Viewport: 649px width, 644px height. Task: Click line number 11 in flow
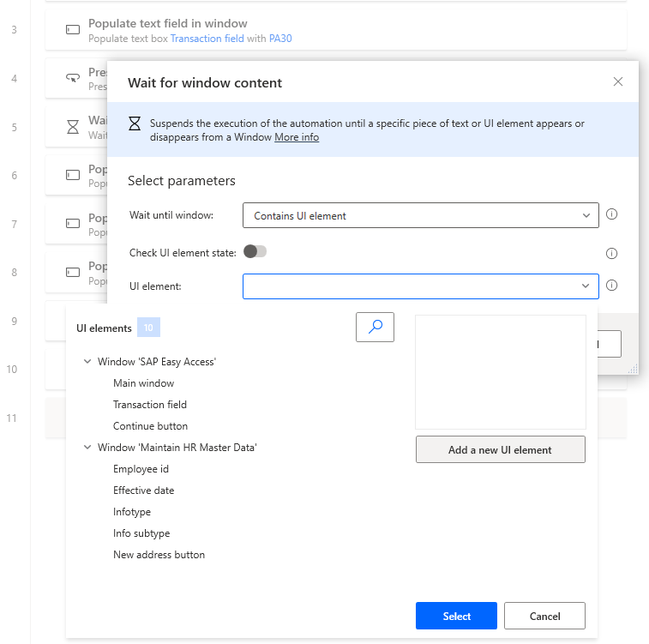tap(12, 418)
